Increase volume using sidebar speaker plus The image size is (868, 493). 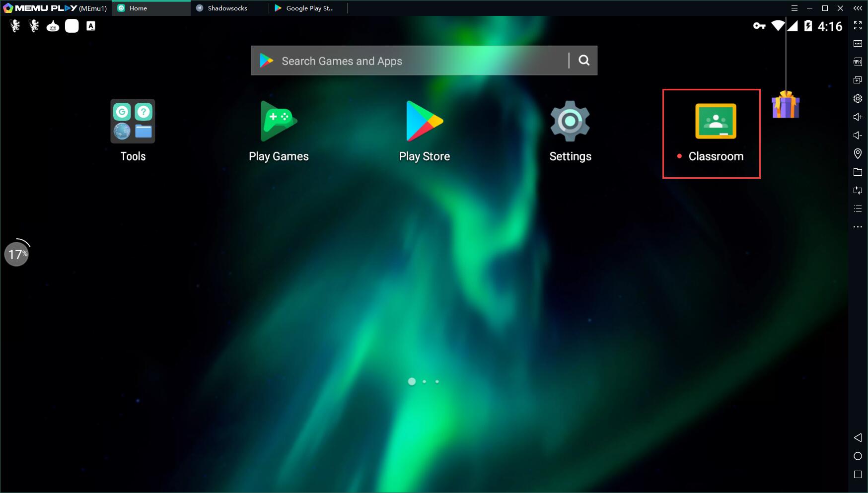click(858, 117)
